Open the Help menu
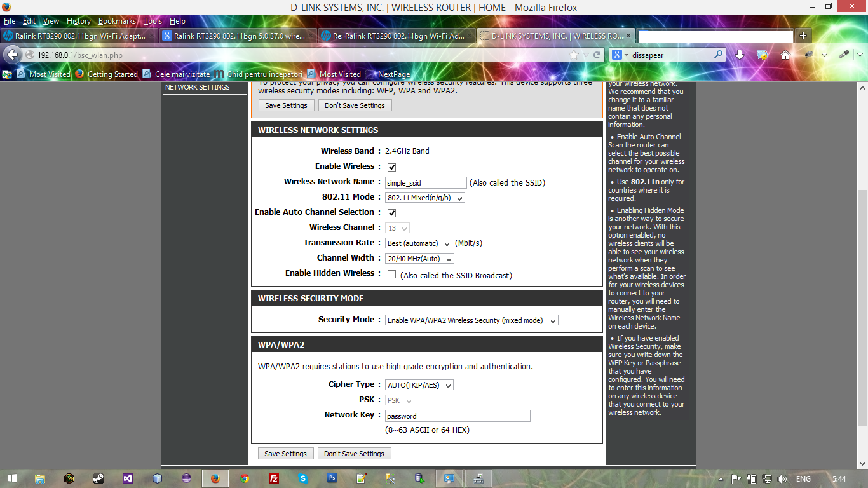Viewport: 868px width, 488px height. coord(177,21)
